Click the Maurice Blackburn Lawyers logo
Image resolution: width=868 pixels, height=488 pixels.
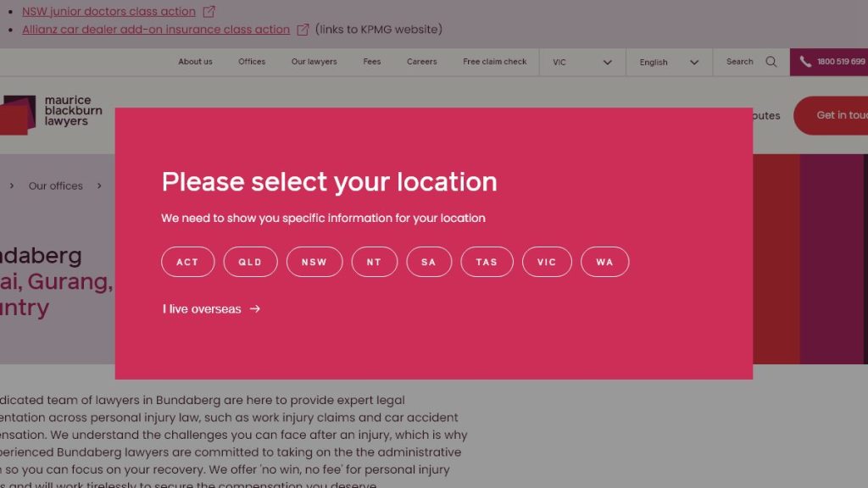pos(51,114)
